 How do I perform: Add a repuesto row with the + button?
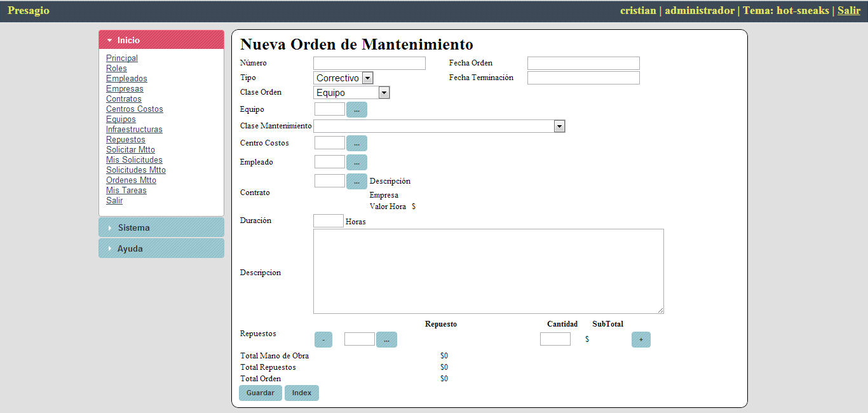(641, 339)
